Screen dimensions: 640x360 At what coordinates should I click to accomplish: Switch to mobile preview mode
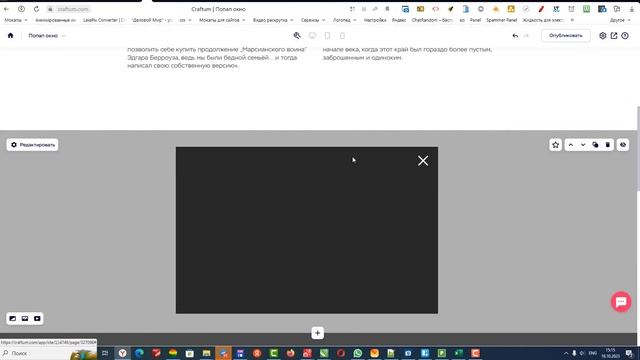pos(342,36)
